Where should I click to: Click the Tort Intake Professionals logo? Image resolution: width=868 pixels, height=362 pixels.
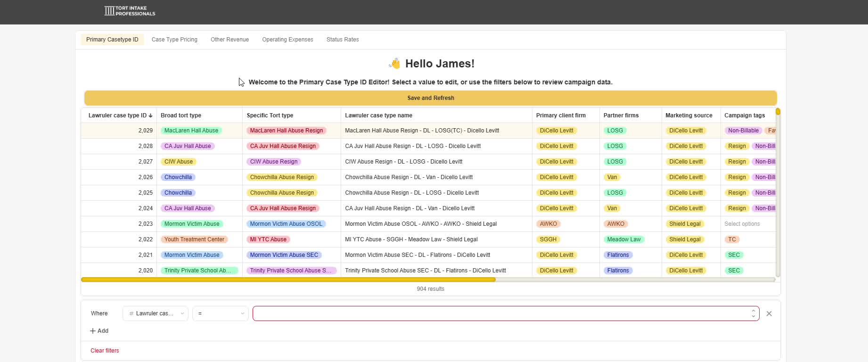click(x=130, y=11)
